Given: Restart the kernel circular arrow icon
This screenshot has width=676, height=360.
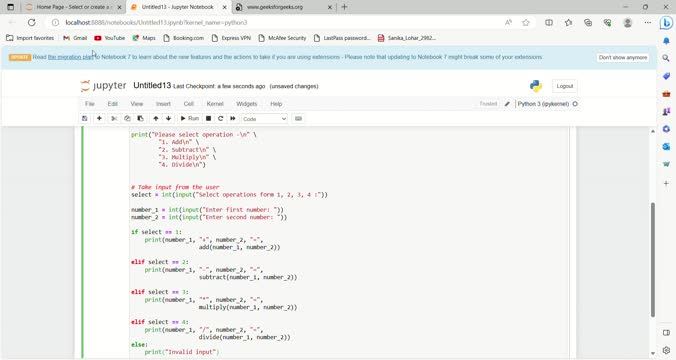Looking at the screenshot, I should [x=220, y=119].
